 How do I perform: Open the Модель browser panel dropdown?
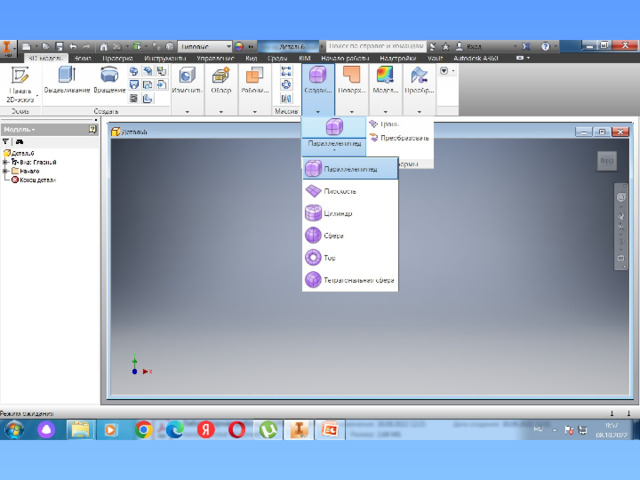[x=20, y=130]
